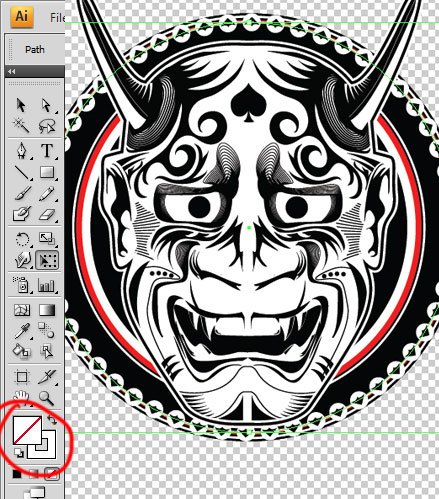Click the Fill swatch showing none
Viewport: 439px width, 499px height.
point(27,430)
